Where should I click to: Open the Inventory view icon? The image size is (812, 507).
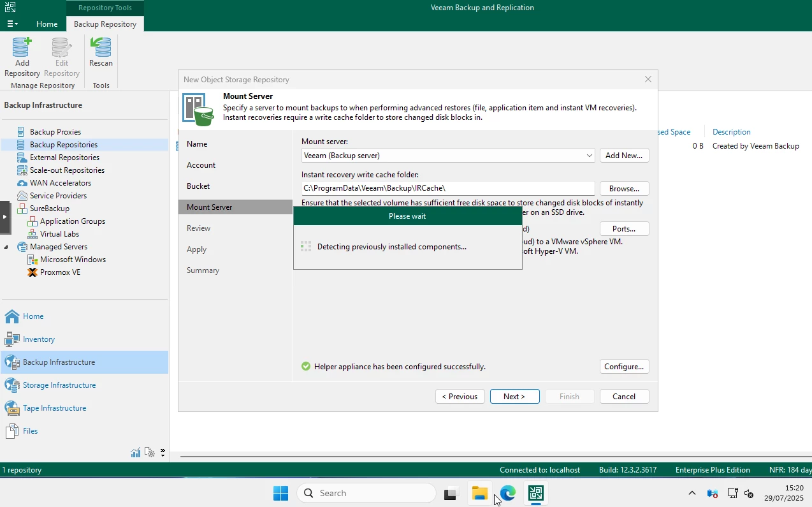[x=12, y=339]
